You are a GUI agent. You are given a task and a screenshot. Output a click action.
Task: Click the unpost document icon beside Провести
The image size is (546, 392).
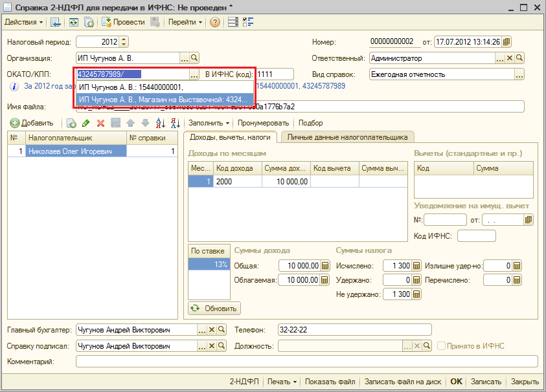point(155,22)
